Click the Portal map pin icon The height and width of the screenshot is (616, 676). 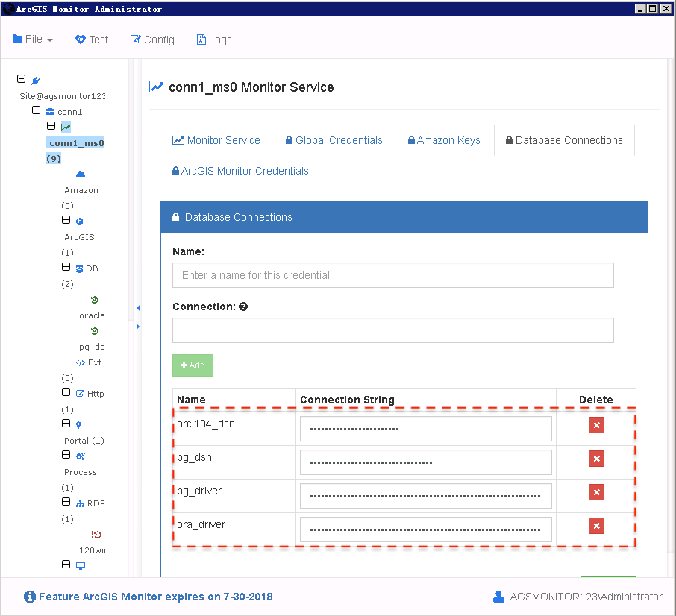(x=78, y=425)
